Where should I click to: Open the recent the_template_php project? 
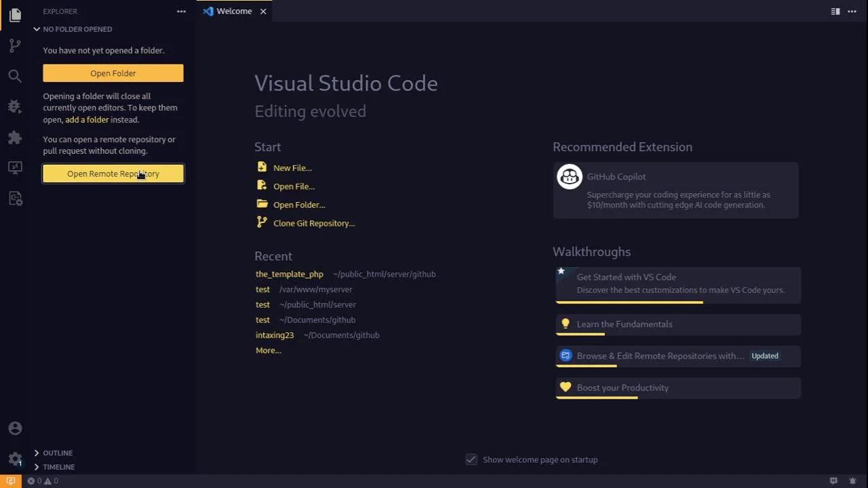pos(289,274)
